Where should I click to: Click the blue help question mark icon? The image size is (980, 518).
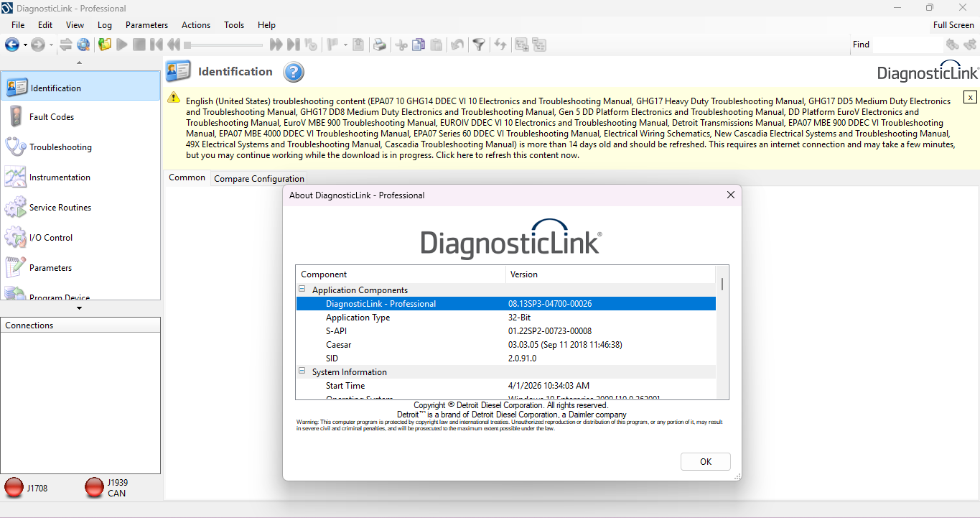point(294,72)
